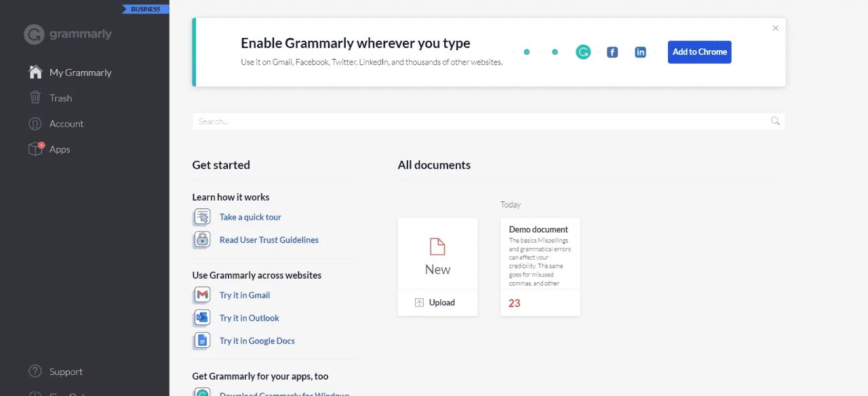The image size is (868, 396).
Task: Click the Upload arrow icon
Action: (419, 302)
